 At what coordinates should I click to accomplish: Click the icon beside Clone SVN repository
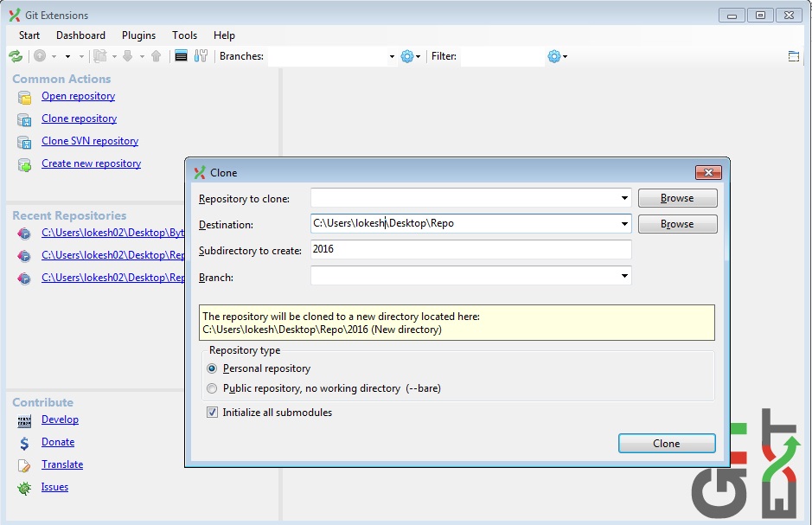(x=24, y=142)
